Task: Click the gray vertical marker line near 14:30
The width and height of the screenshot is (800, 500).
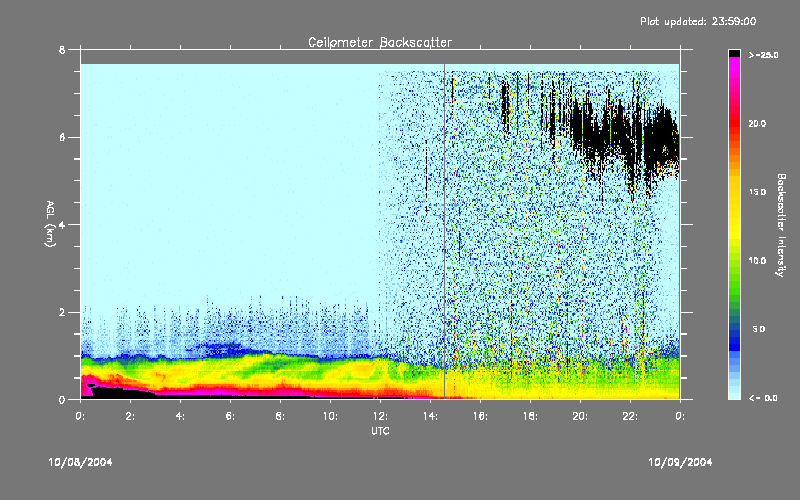Action: point(444,231)
